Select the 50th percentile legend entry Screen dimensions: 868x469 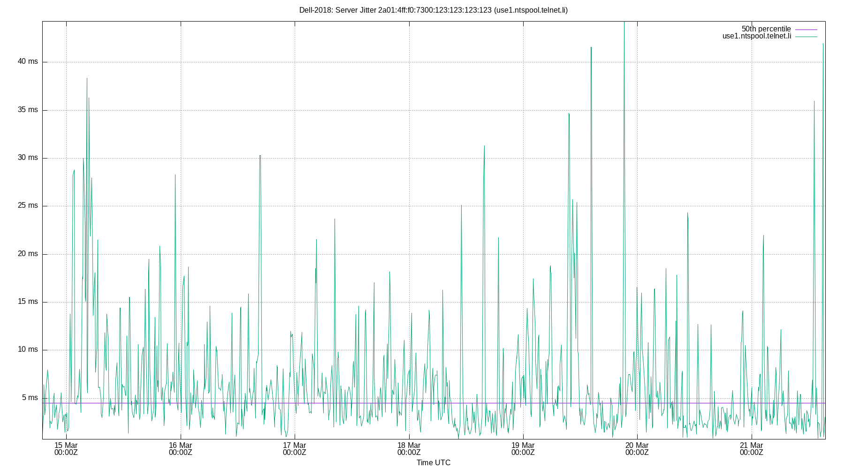[766, 29]
